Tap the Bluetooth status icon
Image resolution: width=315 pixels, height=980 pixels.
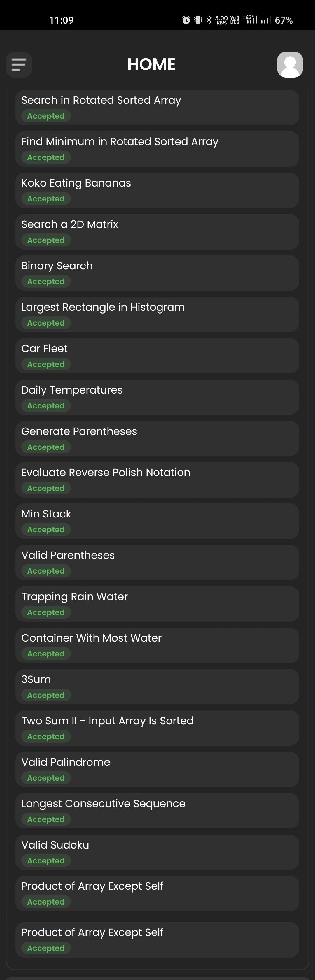click(209, 20)
